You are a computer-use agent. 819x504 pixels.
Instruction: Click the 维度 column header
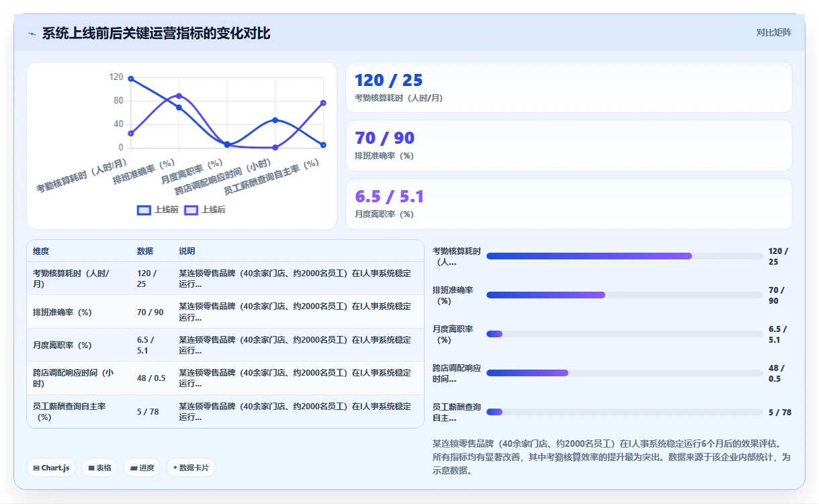click(x=41, y=251)
